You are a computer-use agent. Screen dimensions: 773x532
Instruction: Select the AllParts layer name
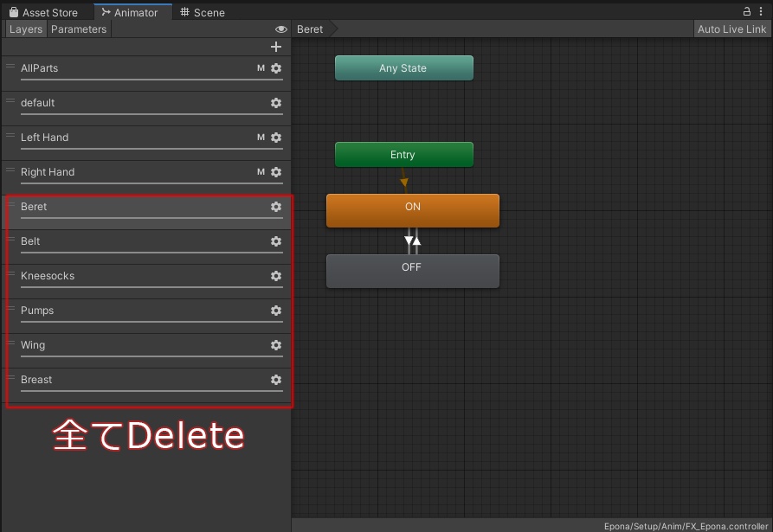[40, 68]
